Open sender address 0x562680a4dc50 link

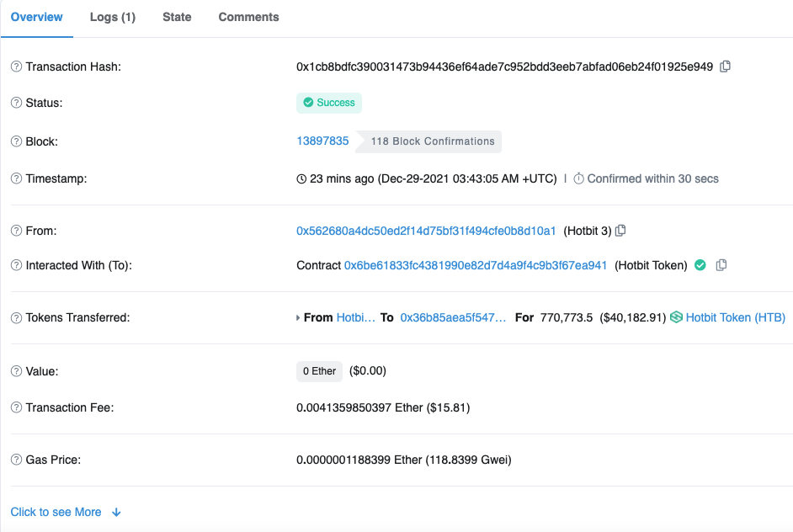point(426,231)
